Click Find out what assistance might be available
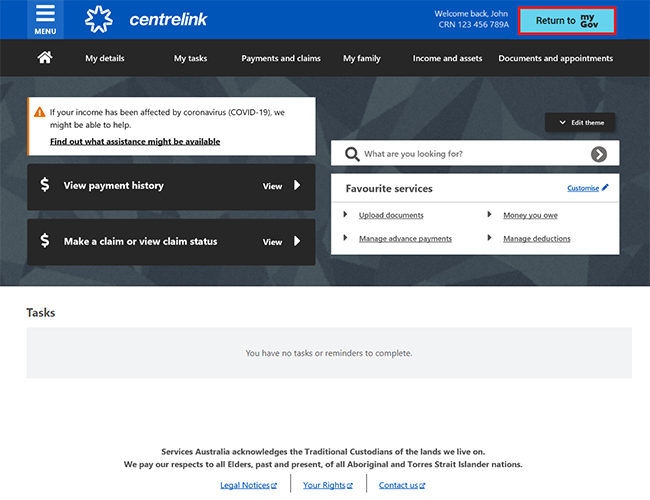Viewport: 650px width, 500px height. click(x=135, y=141)
